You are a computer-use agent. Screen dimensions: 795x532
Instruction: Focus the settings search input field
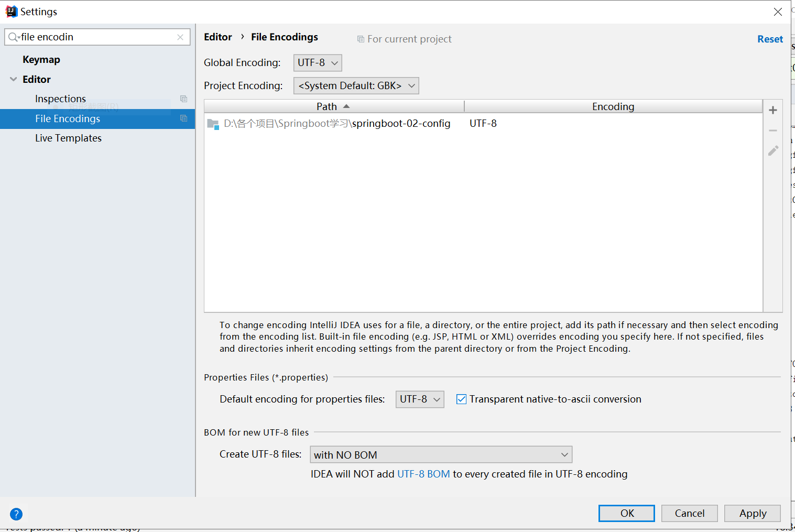click(97, 37)
